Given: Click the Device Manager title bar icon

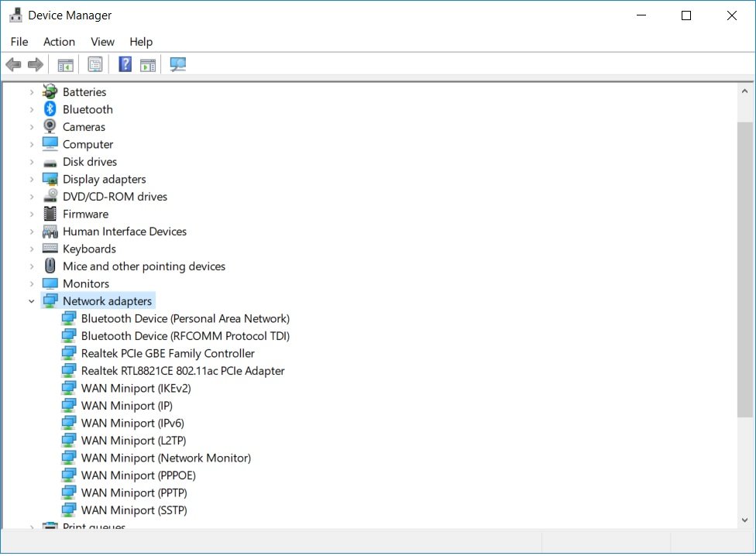Looking at the screenshot, I should [x=15, y=15].
